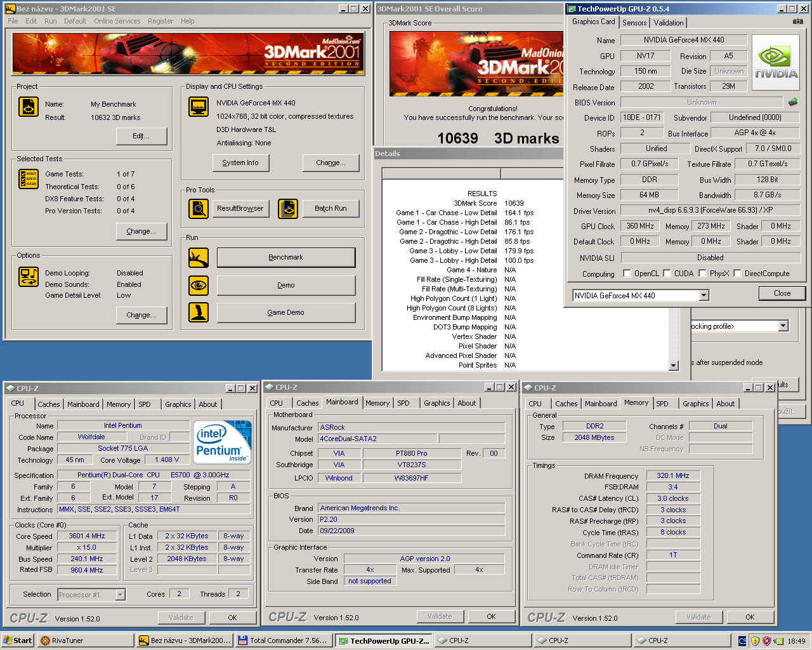Screen dimensions: 812x650
Task: Click the Start button
Action: (x=18, y=640)
